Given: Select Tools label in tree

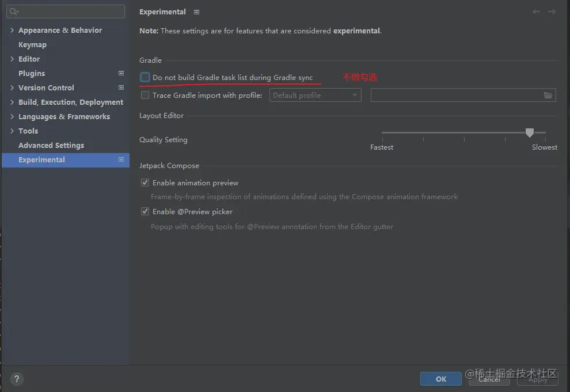Looking at the screenshot, I should [28, 131].
